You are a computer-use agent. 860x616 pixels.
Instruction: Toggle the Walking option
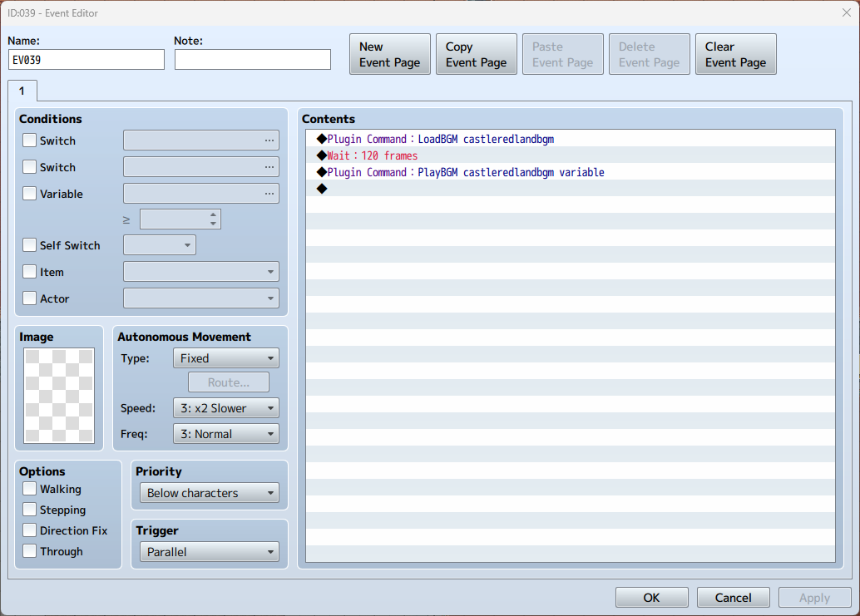pos(30,488)
